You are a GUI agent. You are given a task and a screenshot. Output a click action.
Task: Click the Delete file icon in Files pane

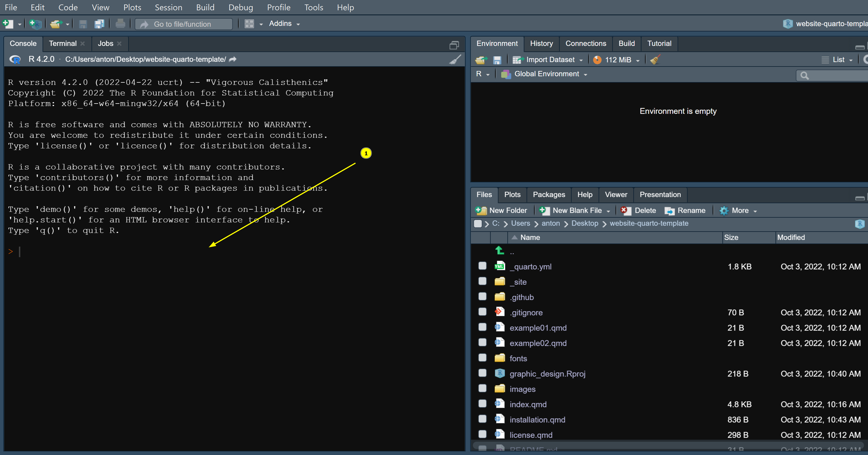pyautogui.click(x=638, y=210)
